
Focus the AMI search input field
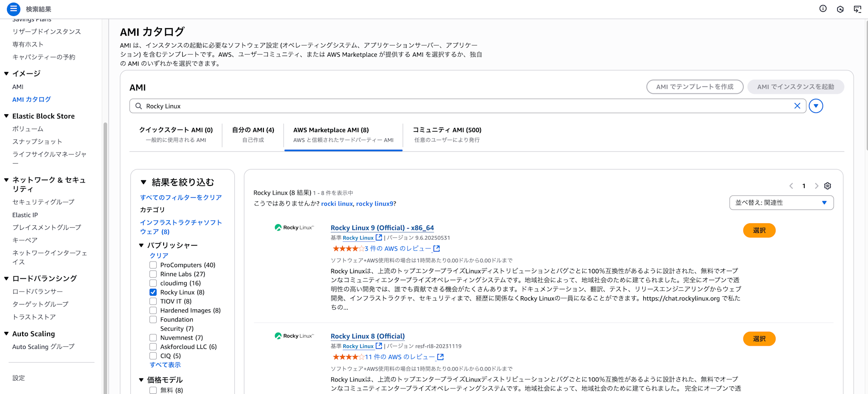(468, 106)
